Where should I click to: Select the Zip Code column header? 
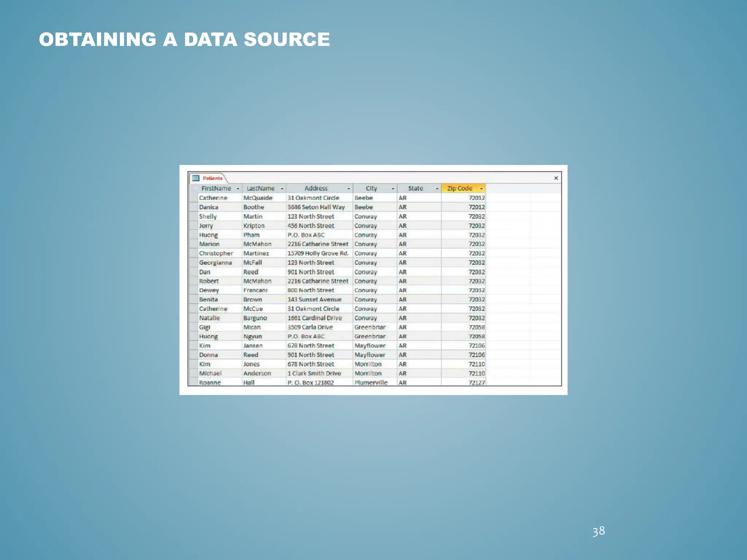point(460,188)
